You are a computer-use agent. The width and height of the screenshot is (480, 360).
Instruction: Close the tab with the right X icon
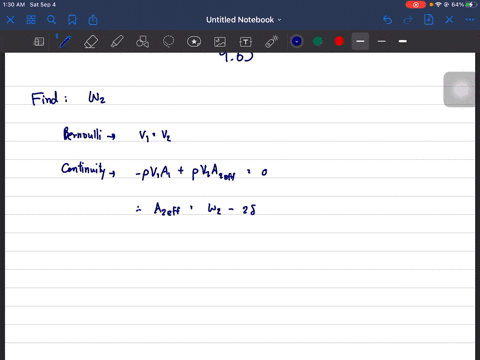(449, 20)
